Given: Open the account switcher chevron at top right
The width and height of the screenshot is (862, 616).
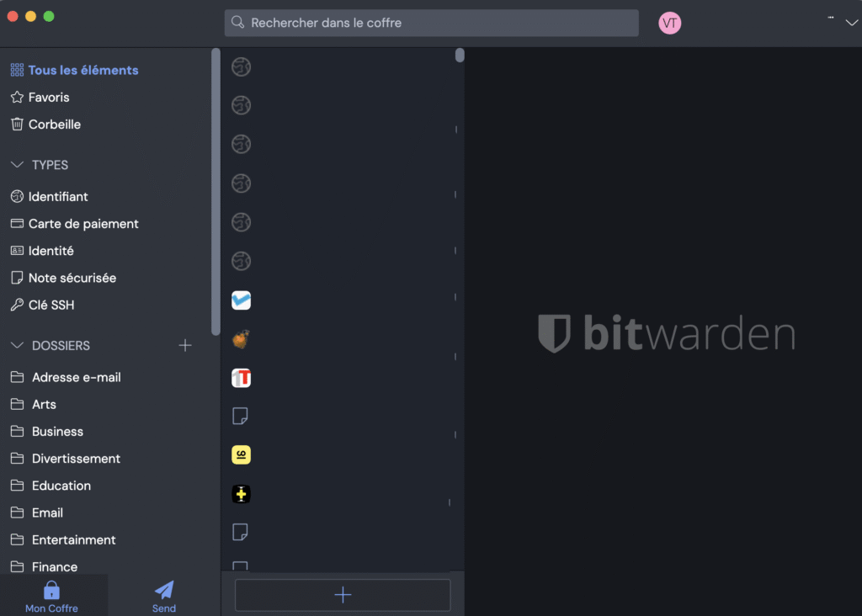Looking at the screenshot, I should [852, 23].
